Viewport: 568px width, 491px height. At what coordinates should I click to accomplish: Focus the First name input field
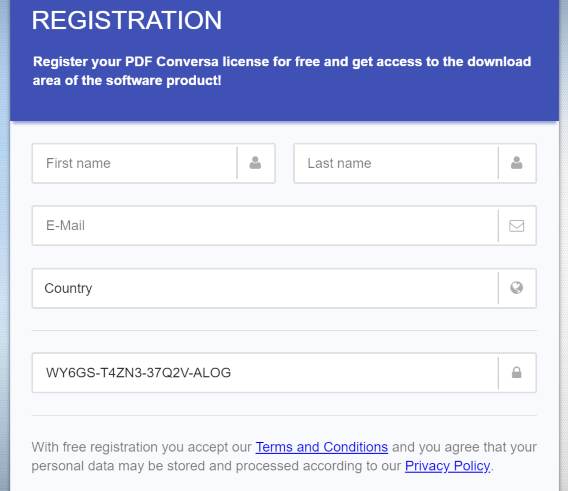pyautogui.click(x=134, y=163)
